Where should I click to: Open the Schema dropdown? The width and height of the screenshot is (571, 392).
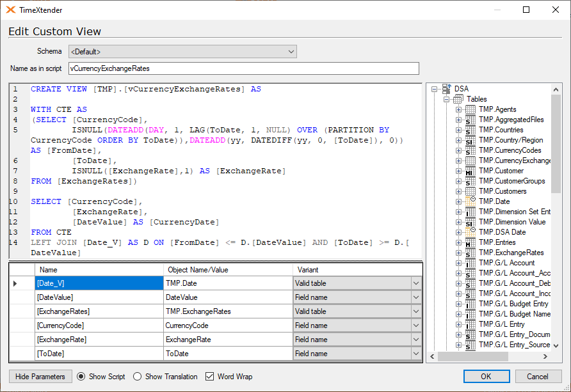pos(182,52)
